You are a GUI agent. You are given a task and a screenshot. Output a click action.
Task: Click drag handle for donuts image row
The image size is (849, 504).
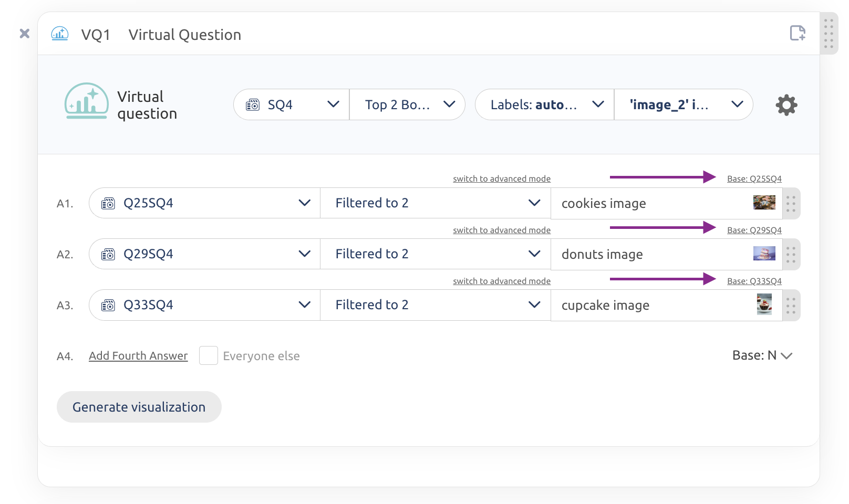pyautogui.click(x=791, y=255)
